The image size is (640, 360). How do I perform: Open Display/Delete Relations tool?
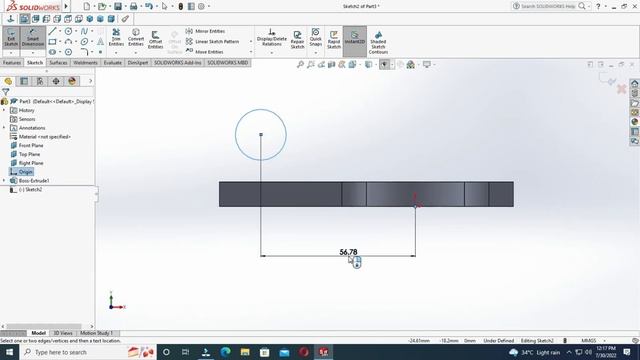tap(271, 37)
